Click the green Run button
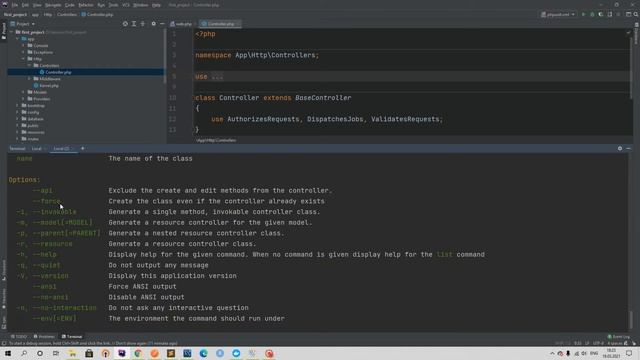Image resolution: width=640 pixels, height=360 pixels. (583, 14)
